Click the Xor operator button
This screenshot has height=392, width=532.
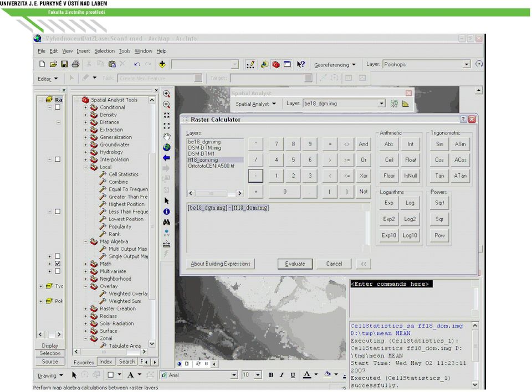[x=364, y=176]
